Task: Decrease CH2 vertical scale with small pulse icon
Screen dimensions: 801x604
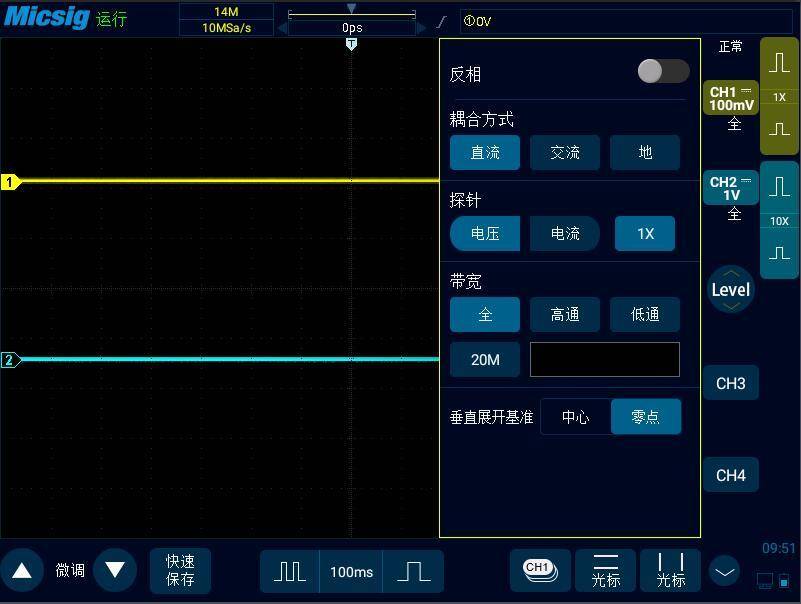Action: pos(780,253)
